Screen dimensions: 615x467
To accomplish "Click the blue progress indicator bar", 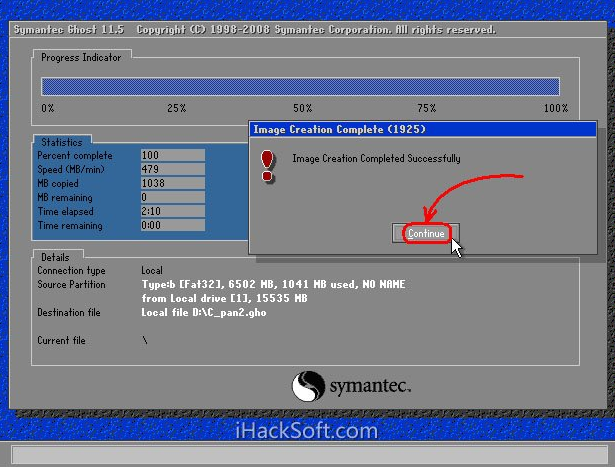I will point(300,87).
